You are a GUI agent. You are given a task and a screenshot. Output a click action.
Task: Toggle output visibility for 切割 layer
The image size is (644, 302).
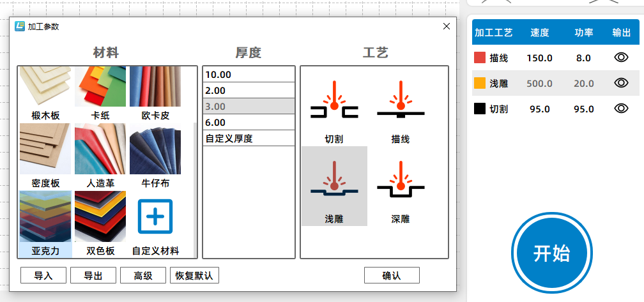(x=621, y=109)
